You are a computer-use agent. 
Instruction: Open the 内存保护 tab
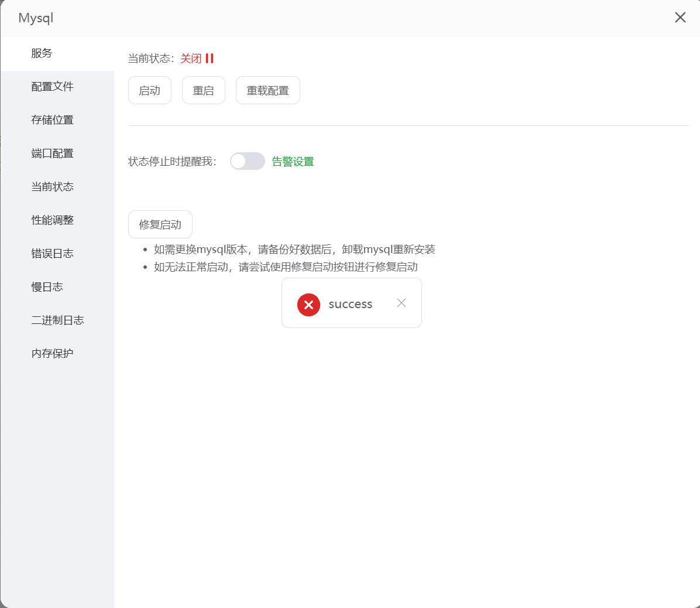(x=53, y=354)
